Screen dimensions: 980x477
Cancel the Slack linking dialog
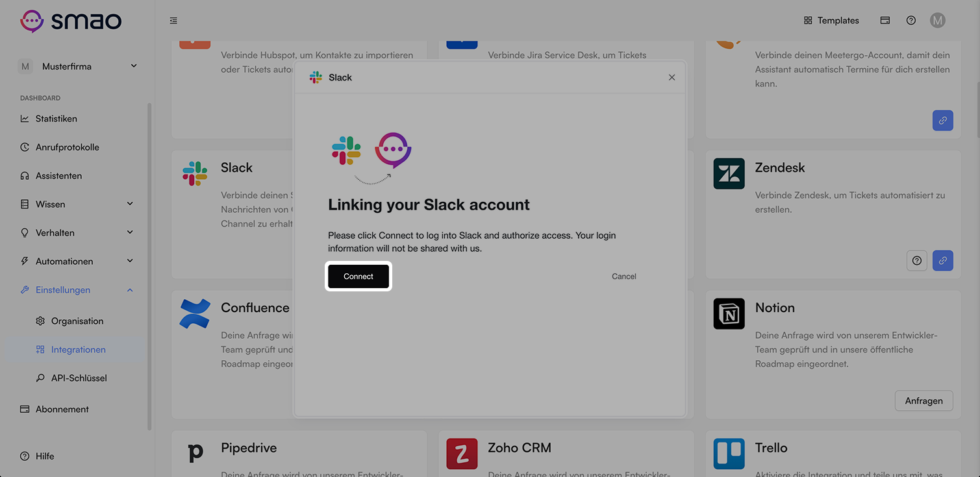point(624,276)
